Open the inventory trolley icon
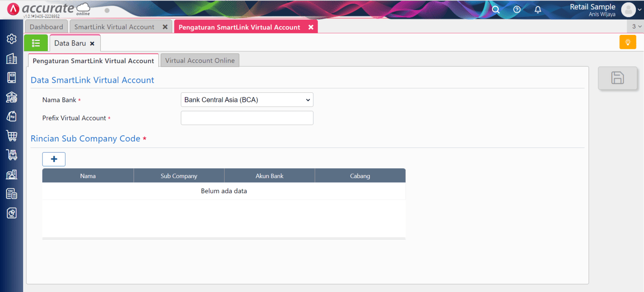 (x=12, y=155)
